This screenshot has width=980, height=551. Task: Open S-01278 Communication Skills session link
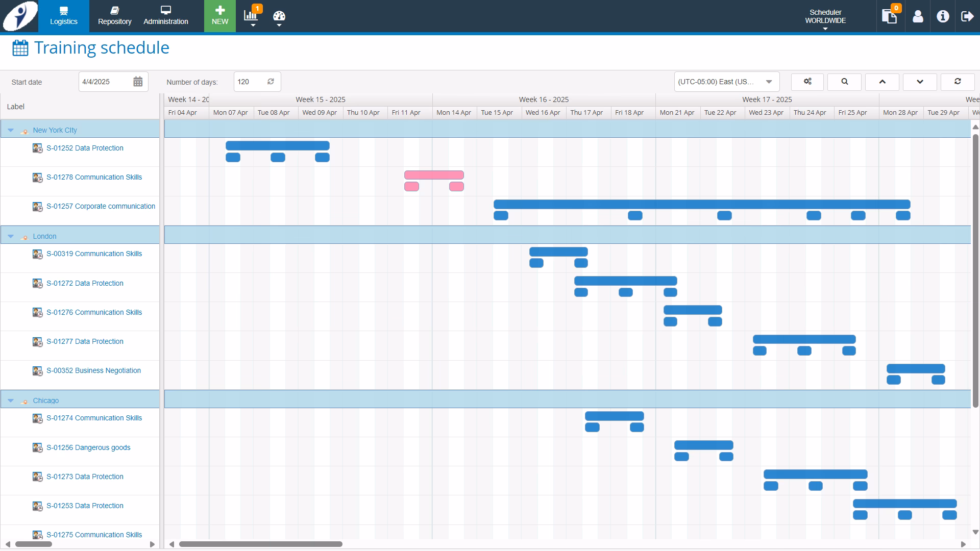(94, 177)
